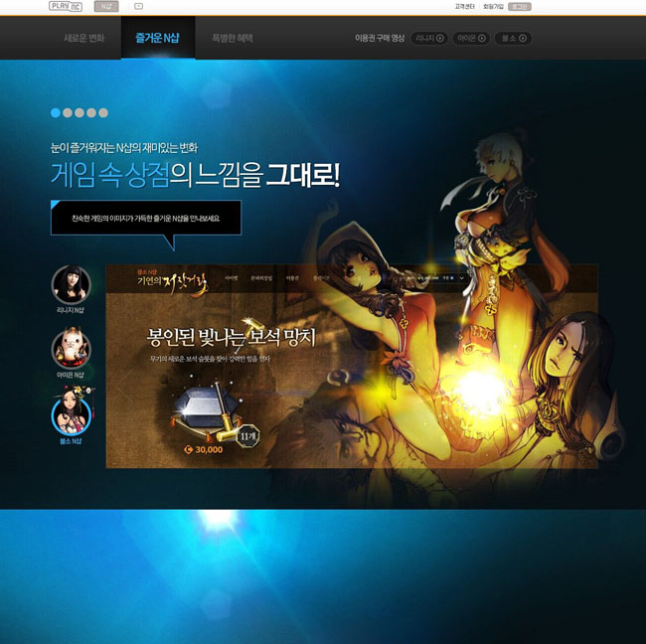The width and height of the screenshot is (646, 644).
Task: Click the gem and hammer item image
Action: (205, 411)
